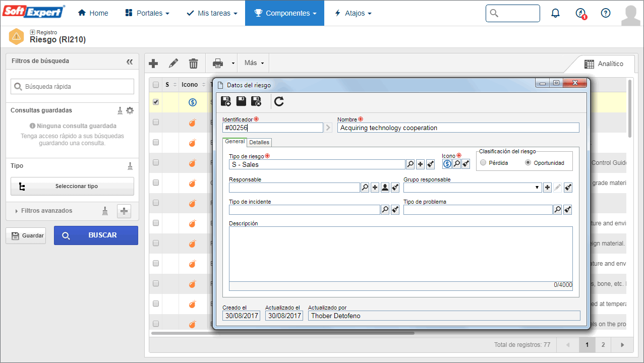Image resolution: width=644 pixels, height=363 pixels.
Task: Open the notifications bell
Action: pyautogui.click(x=555, y=13)
